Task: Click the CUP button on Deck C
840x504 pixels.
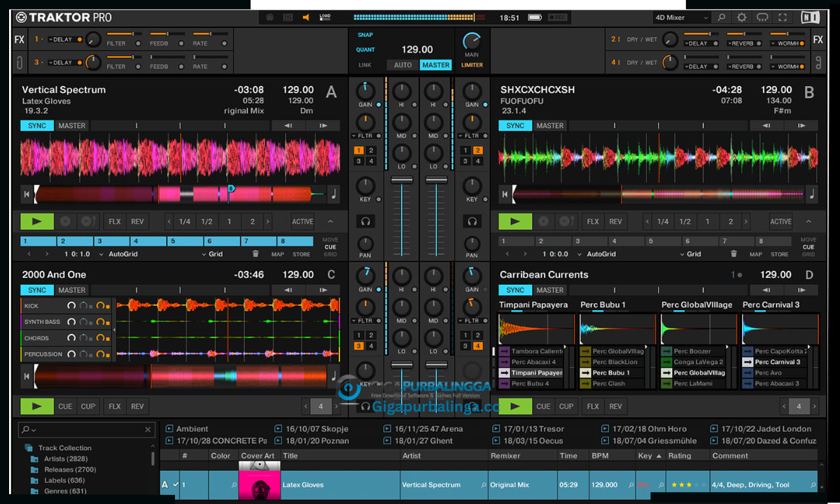Action: [88, 406]
